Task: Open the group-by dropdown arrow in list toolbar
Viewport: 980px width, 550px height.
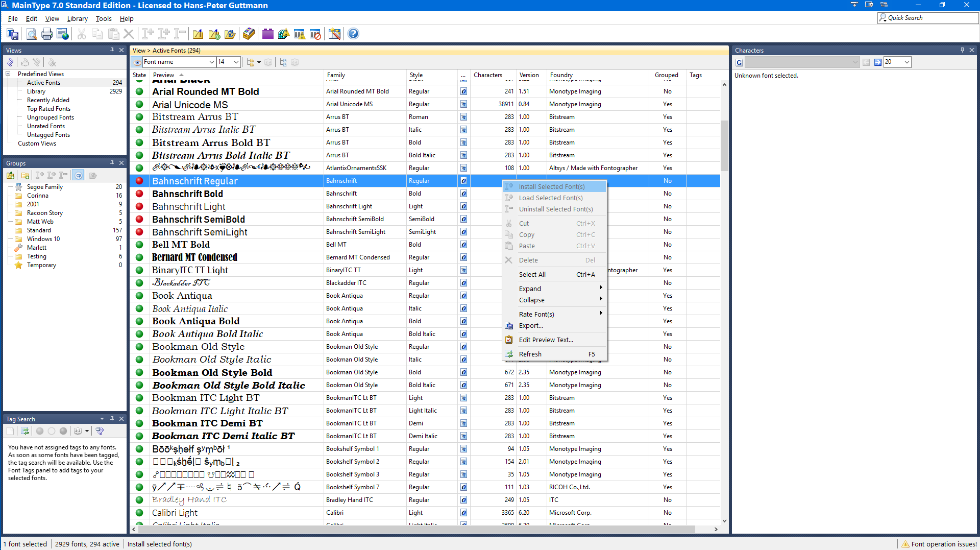Action: point(259,62)
